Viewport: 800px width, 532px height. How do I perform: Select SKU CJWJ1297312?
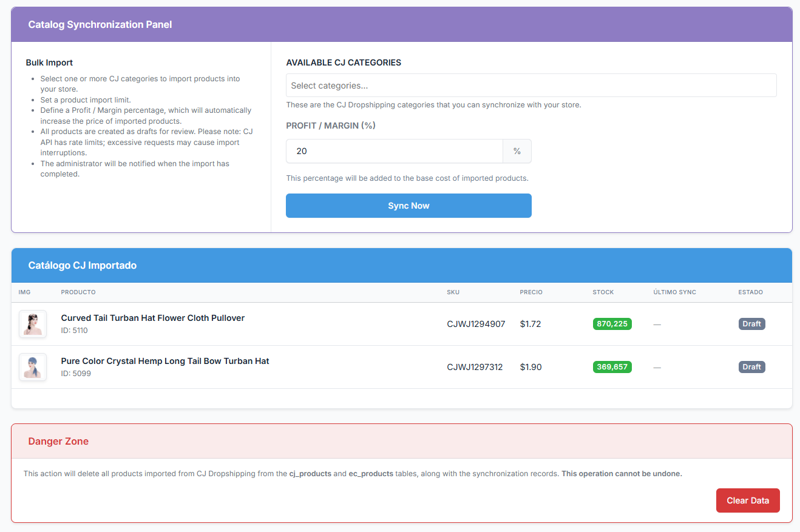tap(475, 367)
